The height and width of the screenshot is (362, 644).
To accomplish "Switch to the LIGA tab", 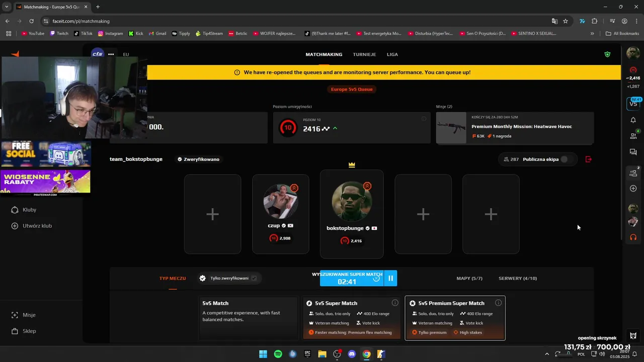I will click(x=392, y=54).
